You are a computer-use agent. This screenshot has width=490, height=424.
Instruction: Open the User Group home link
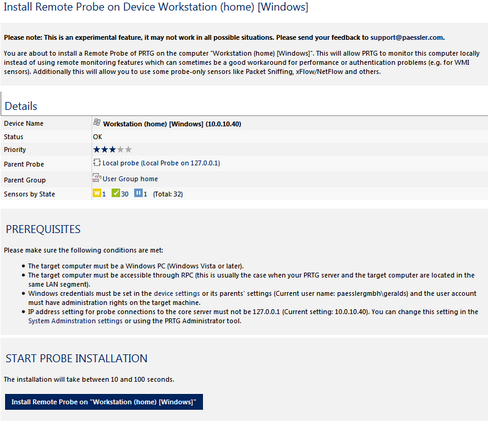pos(130,179)
